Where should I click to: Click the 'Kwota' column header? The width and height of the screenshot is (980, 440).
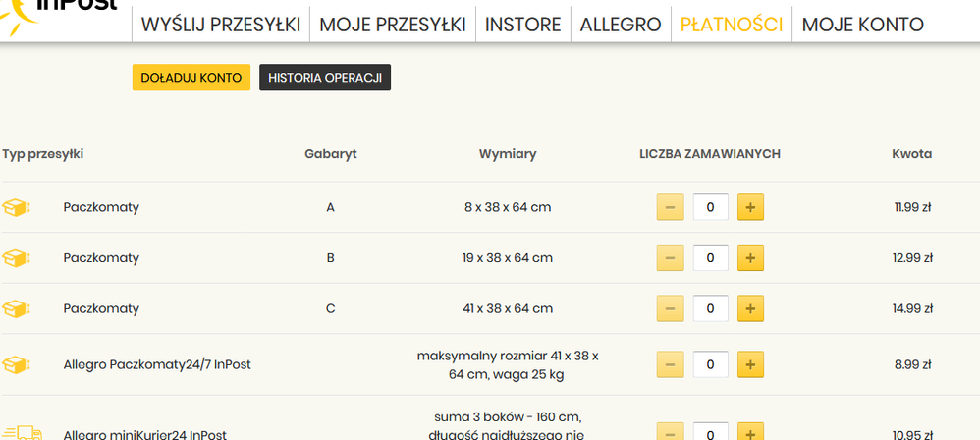click(912, 154)
